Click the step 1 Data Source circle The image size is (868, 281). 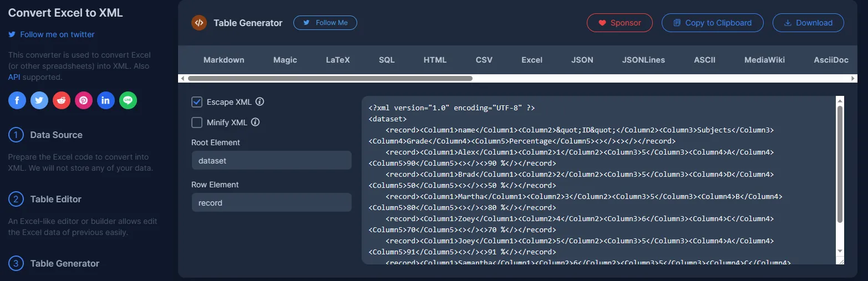[16, 135]
